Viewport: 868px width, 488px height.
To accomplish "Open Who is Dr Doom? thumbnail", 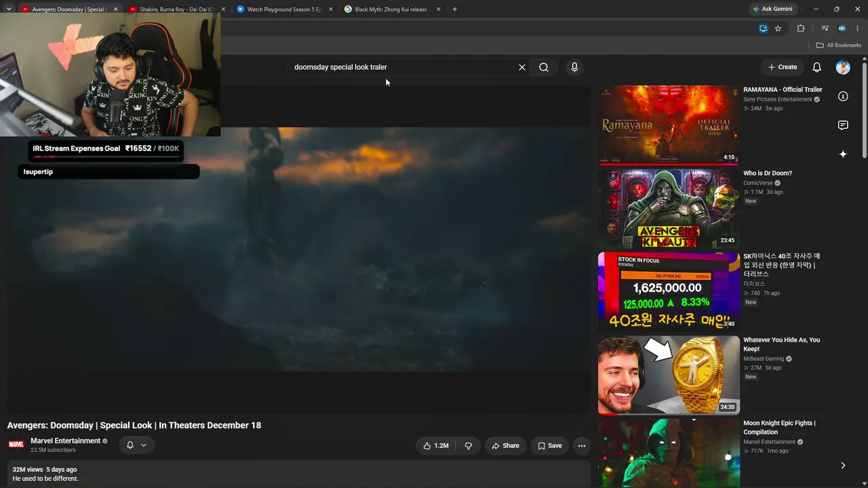I will pyautogui.click(x=669, y=208).
